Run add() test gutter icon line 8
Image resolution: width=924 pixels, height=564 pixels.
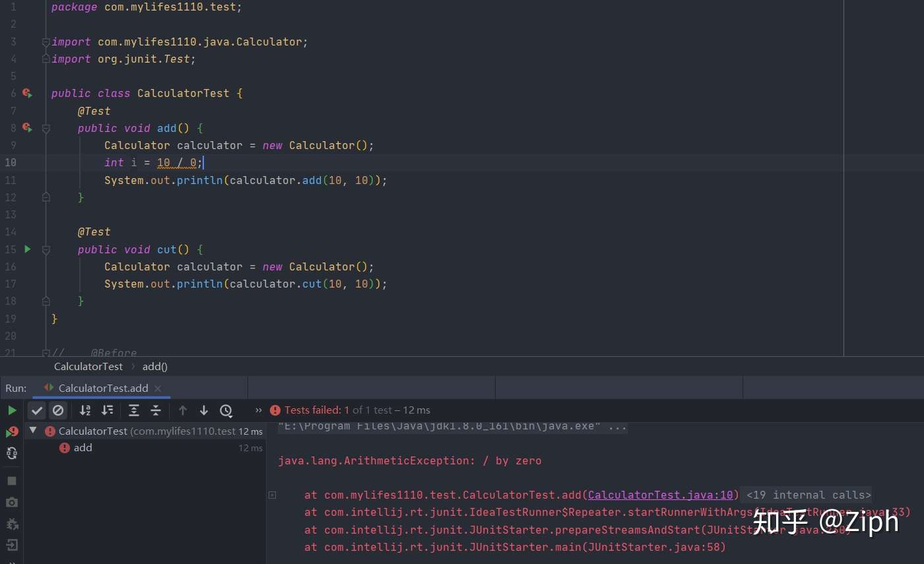point(27,128)
